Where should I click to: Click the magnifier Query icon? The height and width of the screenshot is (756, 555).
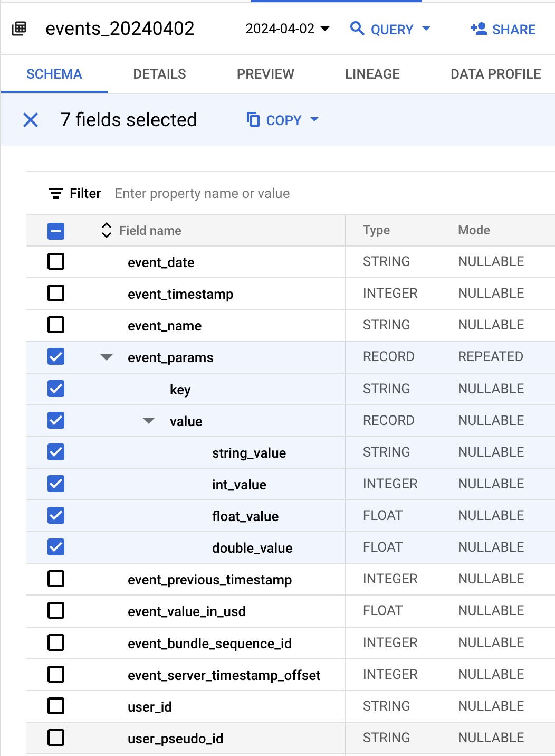click(357, 29)
